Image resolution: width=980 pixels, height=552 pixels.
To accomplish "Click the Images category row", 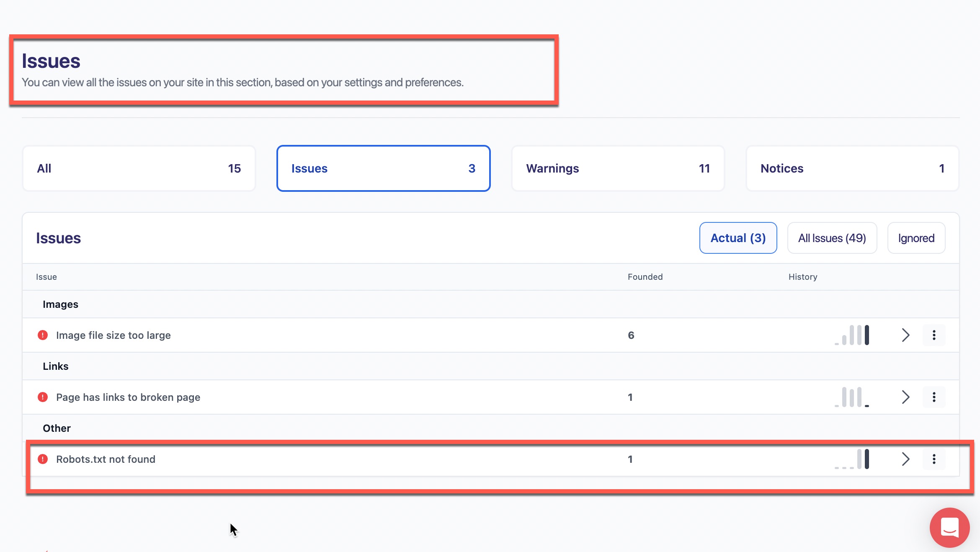I will pos(491,304).
